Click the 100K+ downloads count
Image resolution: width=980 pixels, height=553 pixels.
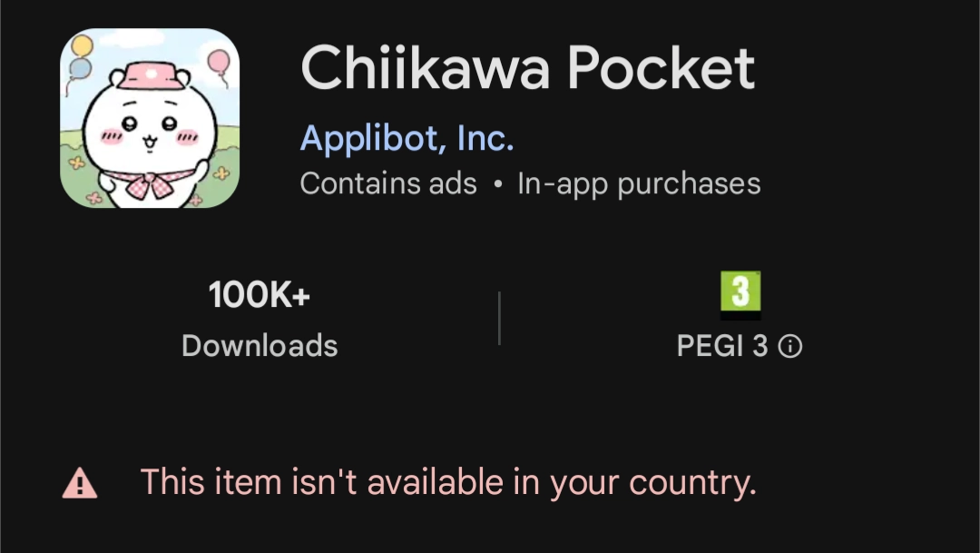[x=260, y=294]
